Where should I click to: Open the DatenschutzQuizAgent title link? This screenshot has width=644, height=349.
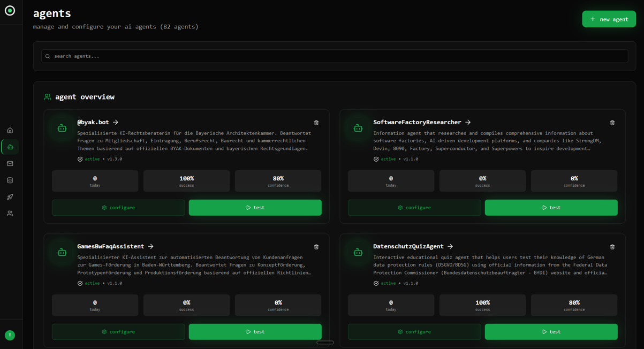408,246
